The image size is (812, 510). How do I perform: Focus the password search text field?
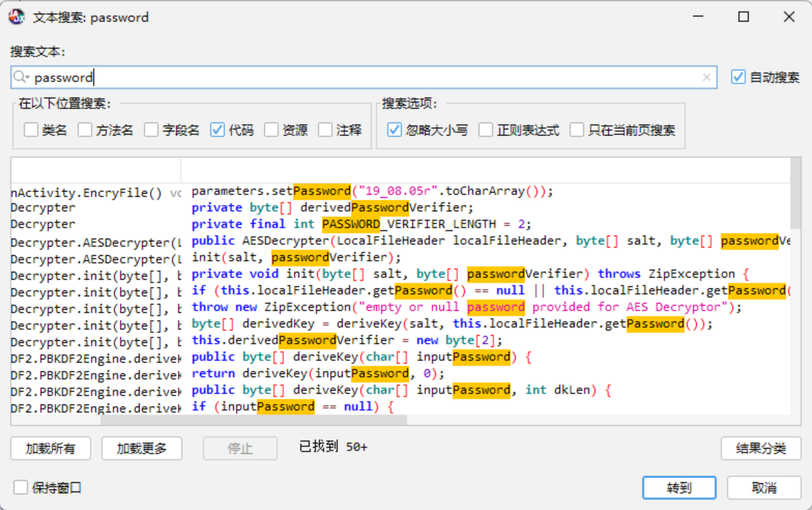click(363, 77)
